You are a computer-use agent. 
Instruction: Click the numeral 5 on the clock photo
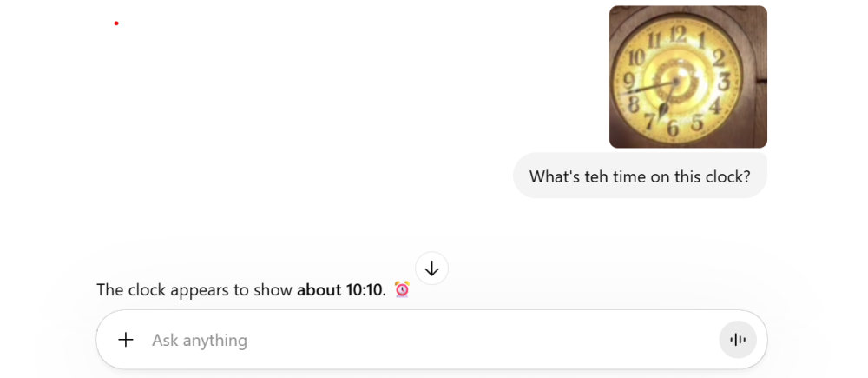coord(696,123)
